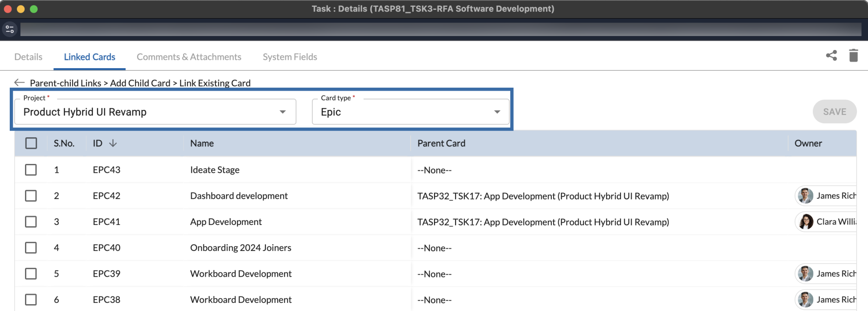Click the name Ideate Stage
The width and height of the screenshot is (868, 311).
(215, 170)
